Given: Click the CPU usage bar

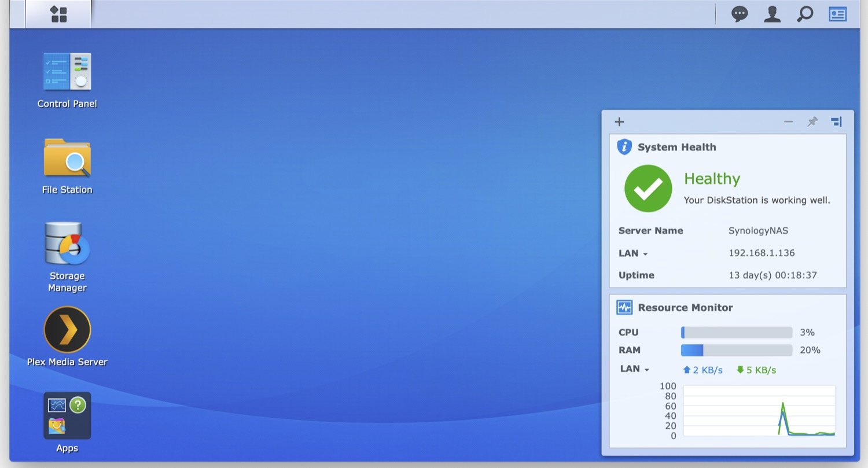Looking at the screenshot, I should (x=737, y=332).
